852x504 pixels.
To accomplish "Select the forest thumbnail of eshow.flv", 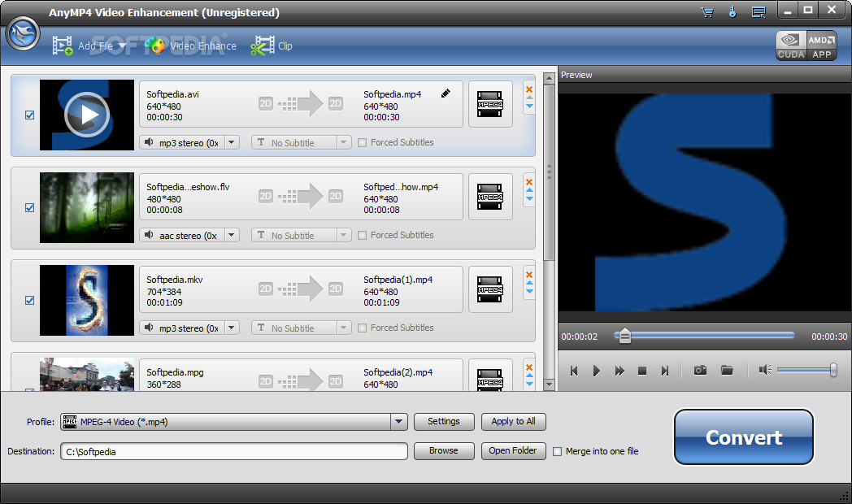I will click(x=87, y=207).
